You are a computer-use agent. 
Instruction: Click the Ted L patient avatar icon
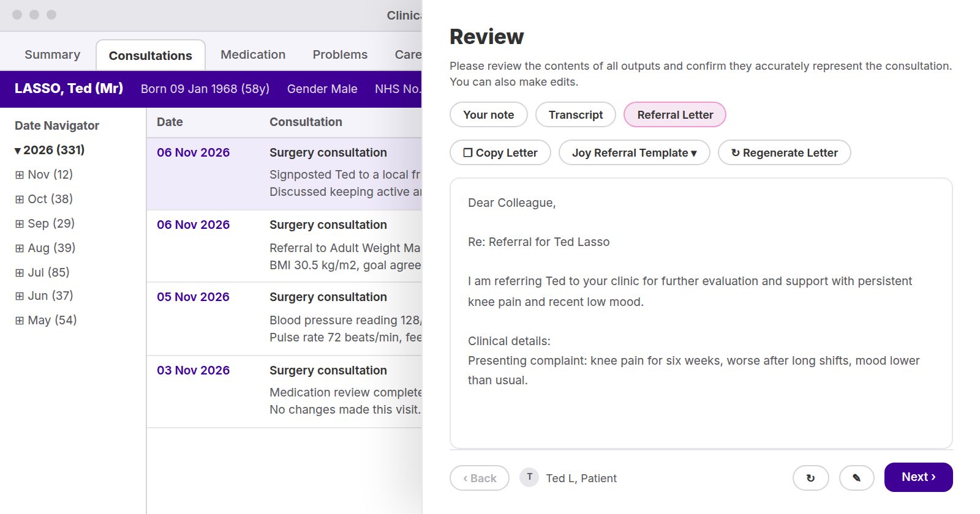point(529,477)
